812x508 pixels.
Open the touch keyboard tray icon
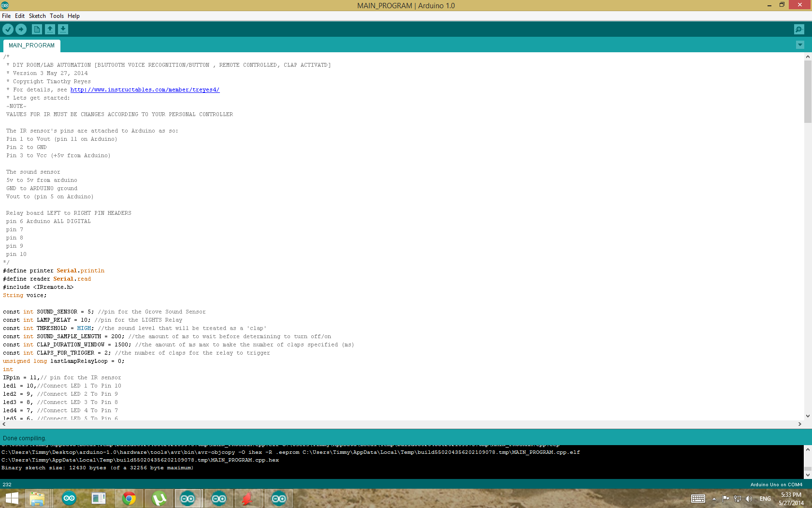point(698,498)
